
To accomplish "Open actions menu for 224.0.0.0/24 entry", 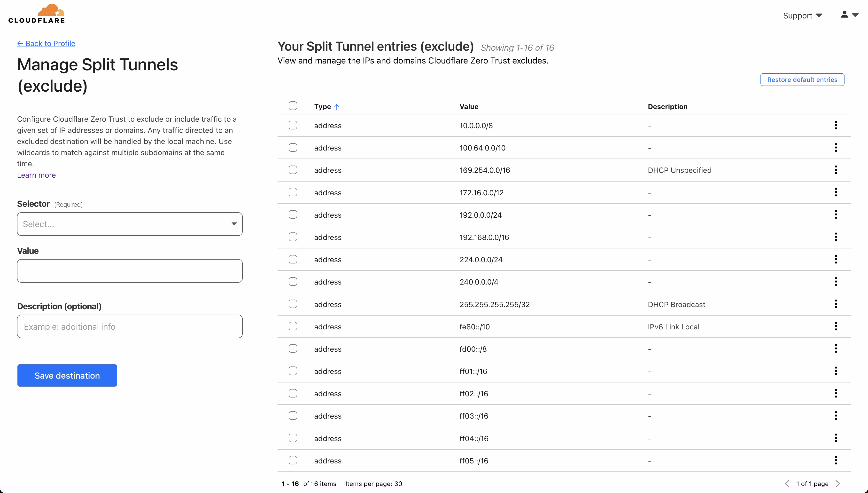I will (836, 259).
